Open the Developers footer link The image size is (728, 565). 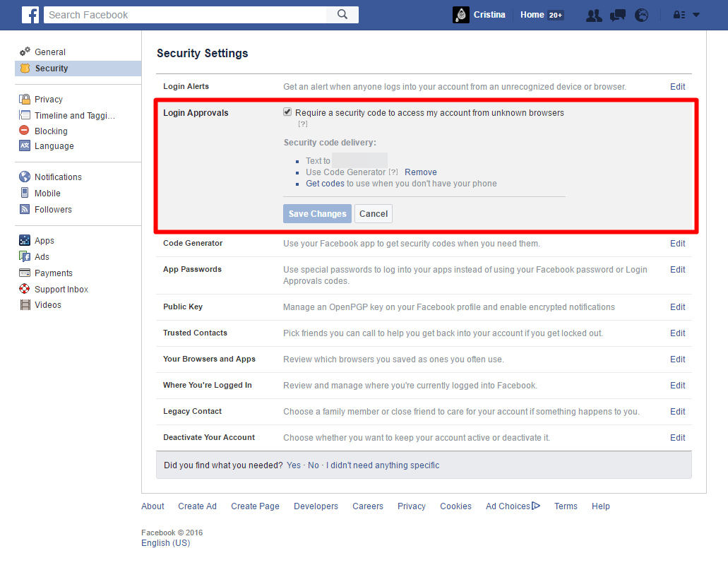pos(316,506)
